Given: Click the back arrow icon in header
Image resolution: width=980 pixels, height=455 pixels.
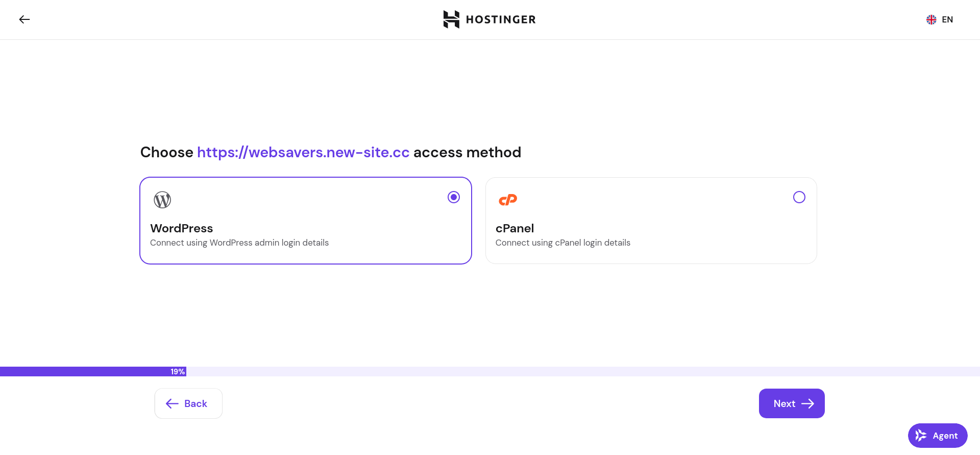Looking at the screenshot, I should 24,19.
